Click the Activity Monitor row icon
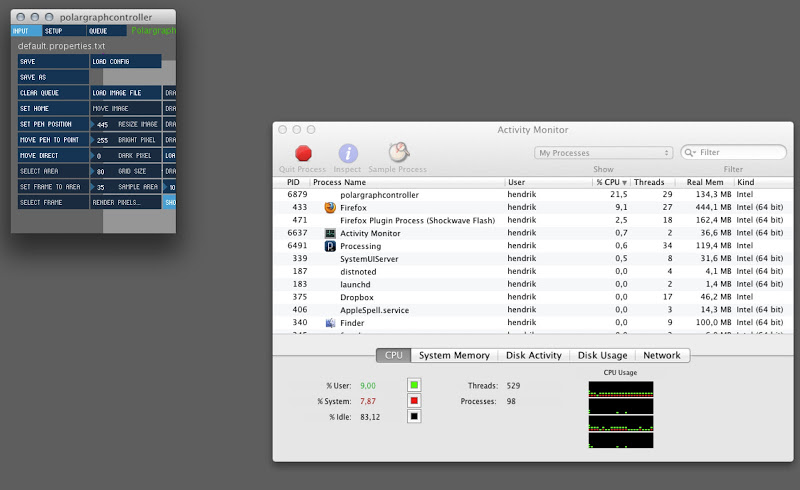 (330, 233)
